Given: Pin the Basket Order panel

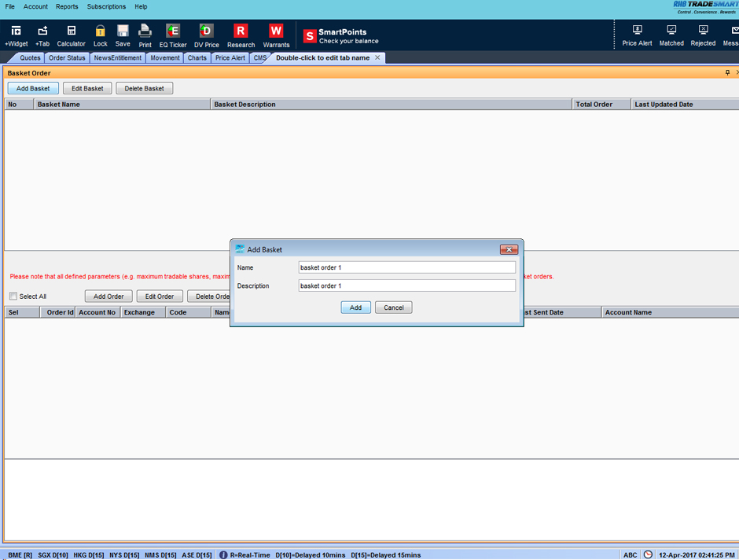Looking at the screenshot, I should click(x=727, y=72).
